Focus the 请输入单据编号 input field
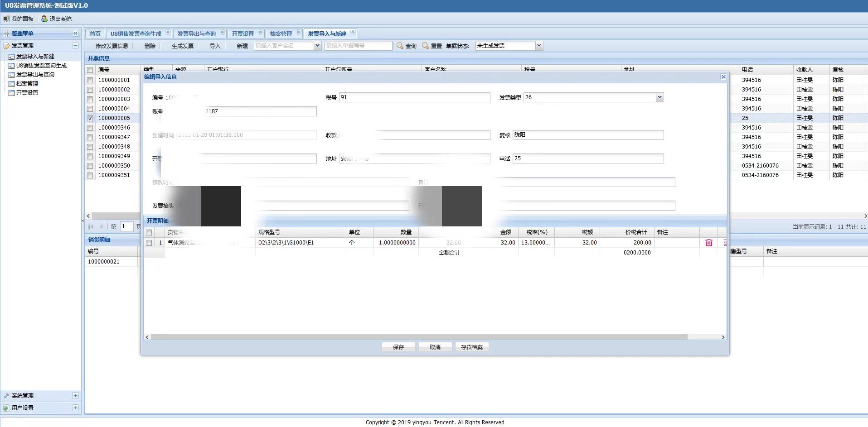Image resolution: width=868 pixels, height=427 pixels. pos(359,46)
